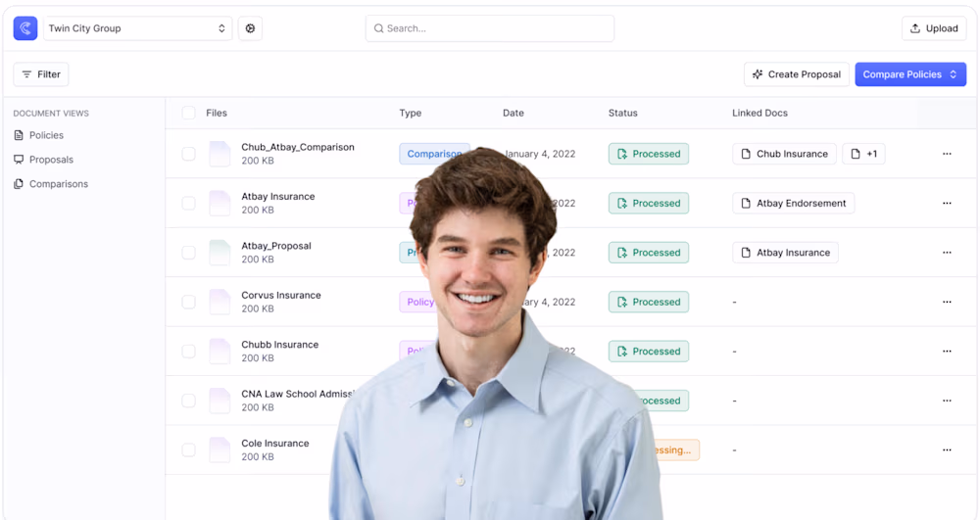Click into the Search input field
The image size is (980, 520).
point(490,28)
